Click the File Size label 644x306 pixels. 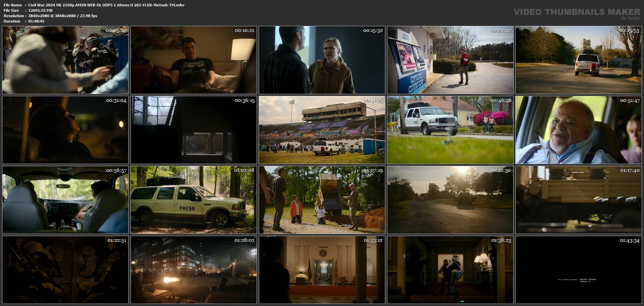click(x=11, y=10)
